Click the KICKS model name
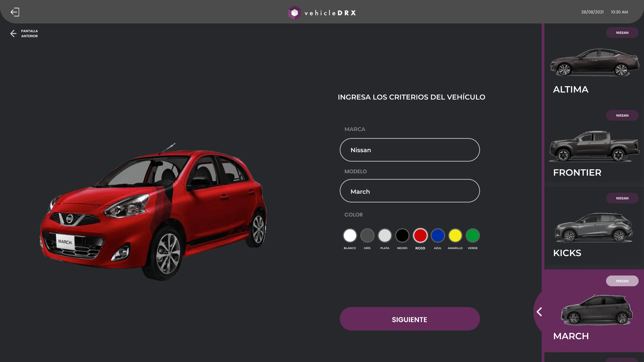 coord(567,253)
